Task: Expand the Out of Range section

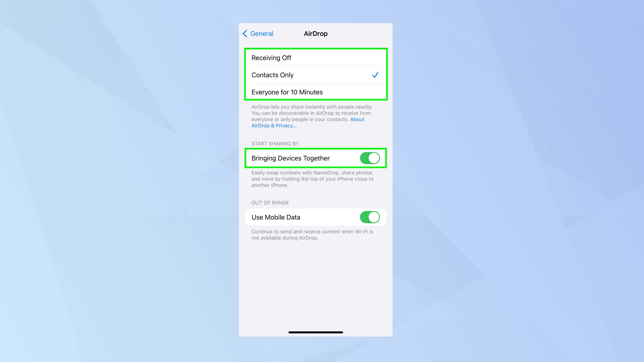Action: 270,203
